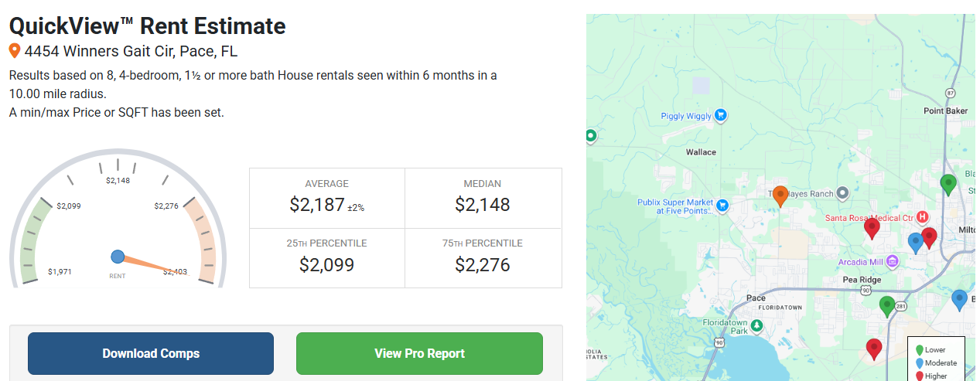Click the orange location pin beside address
The height and width of the screenshot is (381, 980).
click(x=15, y=52)
